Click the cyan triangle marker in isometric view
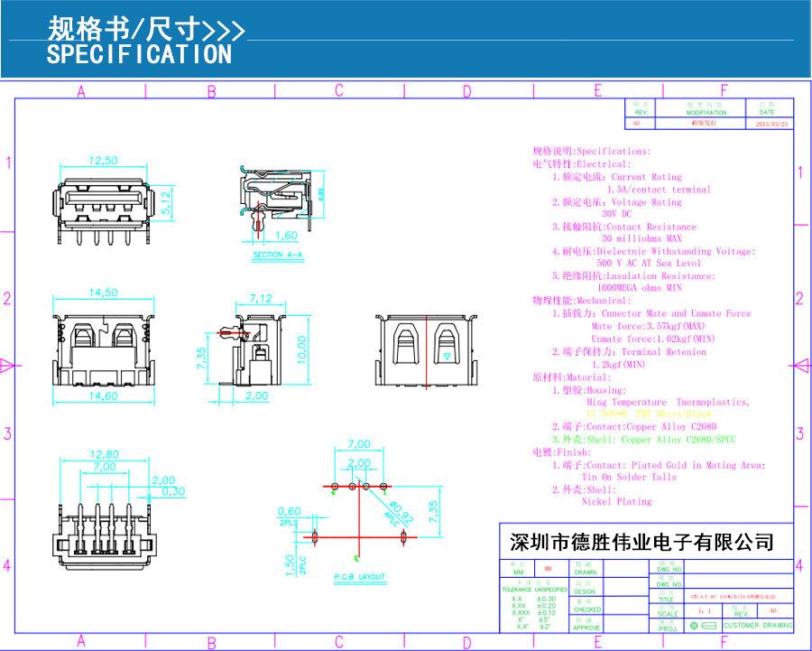812x651 pixels. click(x=448, y=358)
